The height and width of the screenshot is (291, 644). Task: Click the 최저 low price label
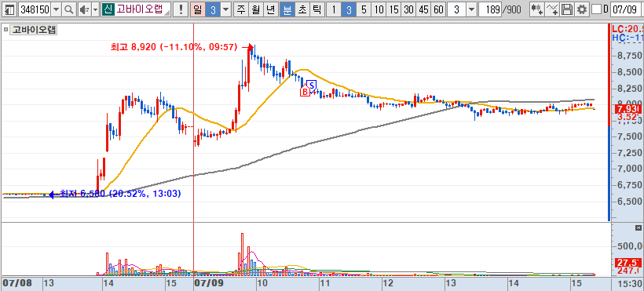click(x=119, y=194)
